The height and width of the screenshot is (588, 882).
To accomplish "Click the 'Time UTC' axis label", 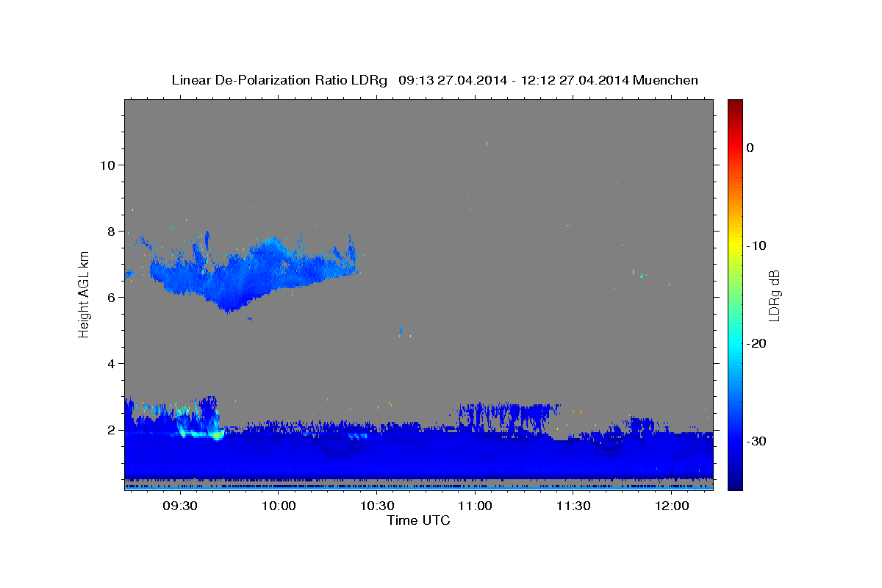I will point(418,520).
